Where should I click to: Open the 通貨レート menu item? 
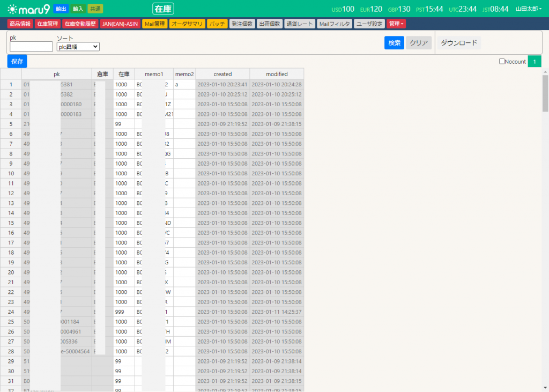[300, 24]
